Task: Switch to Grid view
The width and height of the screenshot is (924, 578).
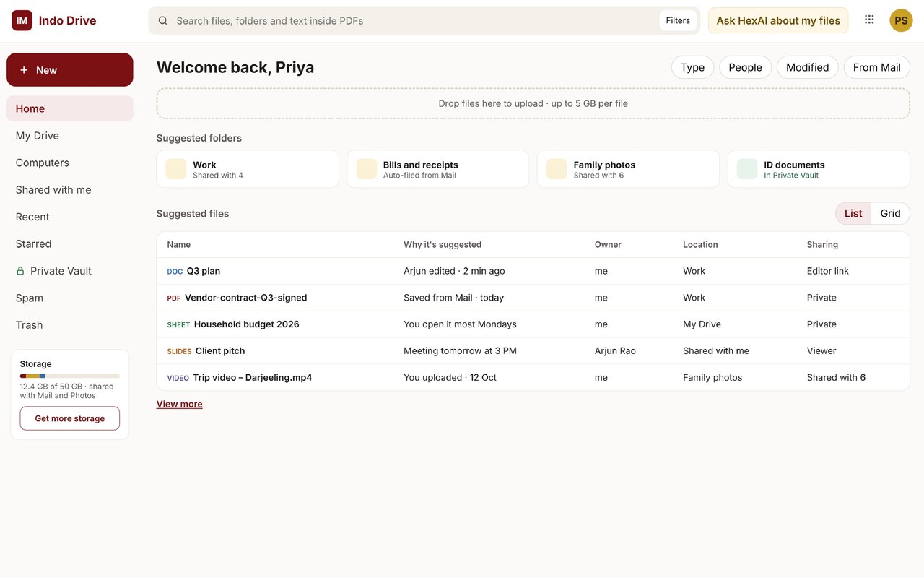Action: pyautogui.click(x=890, y=213)
